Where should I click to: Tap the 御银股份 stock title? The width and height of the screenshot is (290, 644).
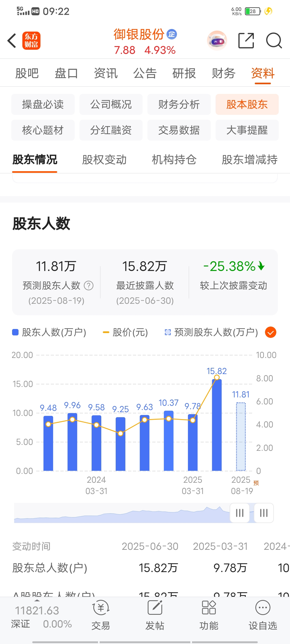point(139,34)
